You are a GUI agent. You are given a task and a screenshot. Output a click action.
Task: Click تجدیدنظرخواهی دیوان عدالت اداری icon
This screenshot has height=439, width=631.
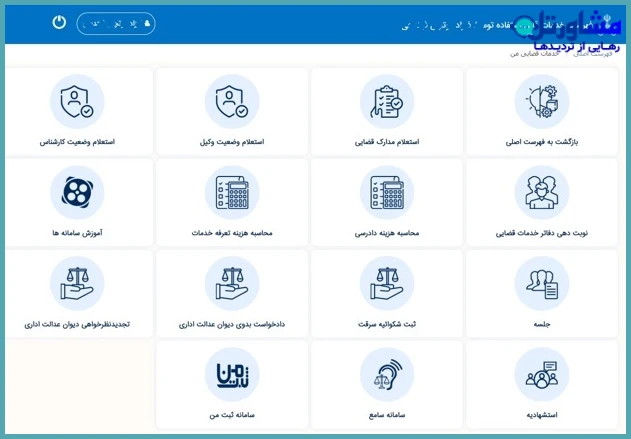77,284
